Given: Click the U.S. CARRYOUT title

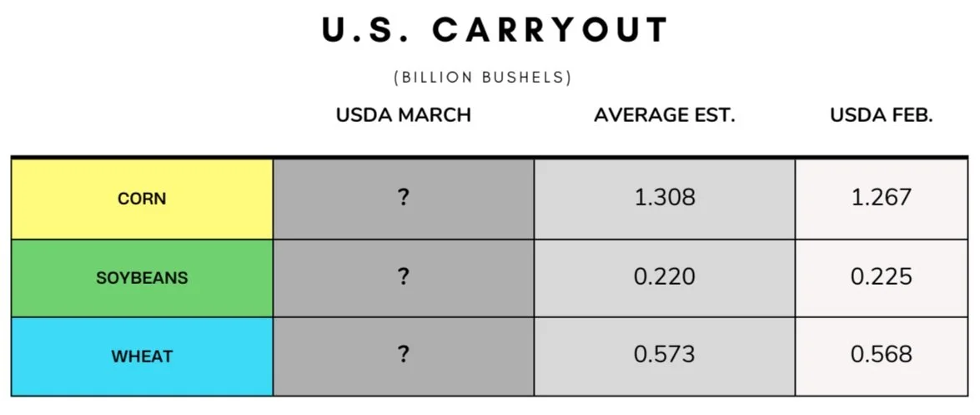Looking at the screenshot, I should tap(495, 30).
